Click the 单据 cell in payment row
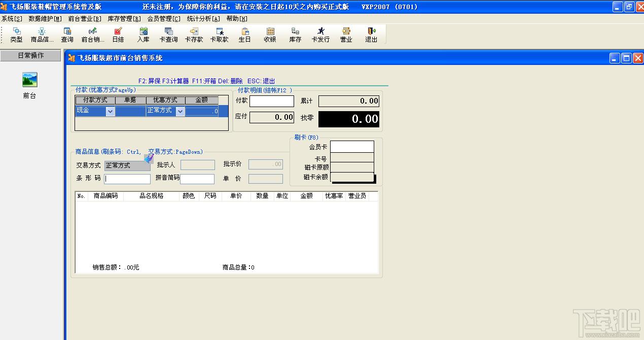Screen dimensions: 644x340 [130, 111]
